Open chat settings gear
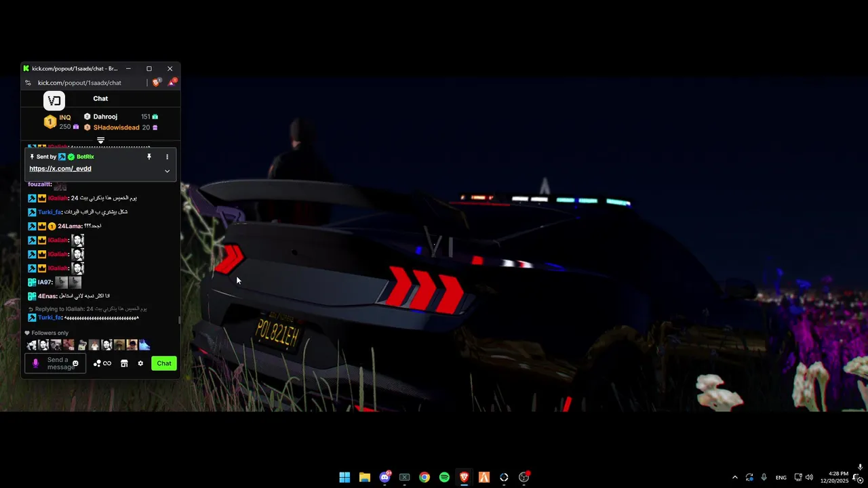The image size is (868, 488). [x=140, y=363]
